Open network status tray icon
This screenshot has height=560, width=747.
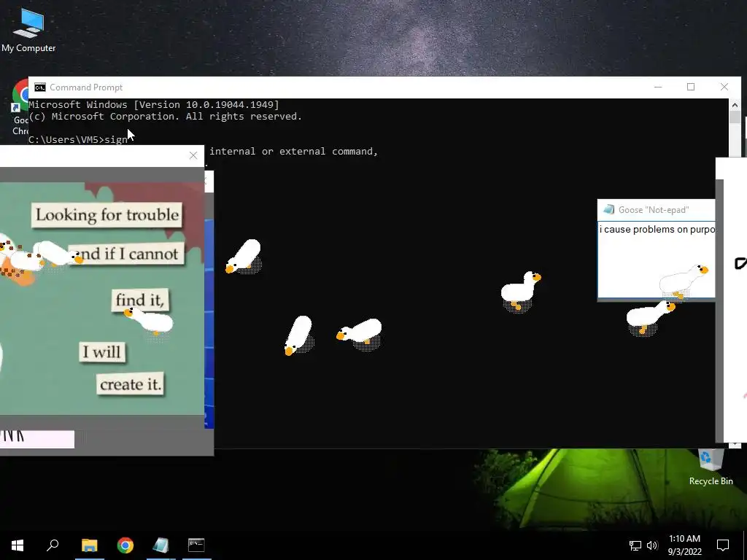635,545
